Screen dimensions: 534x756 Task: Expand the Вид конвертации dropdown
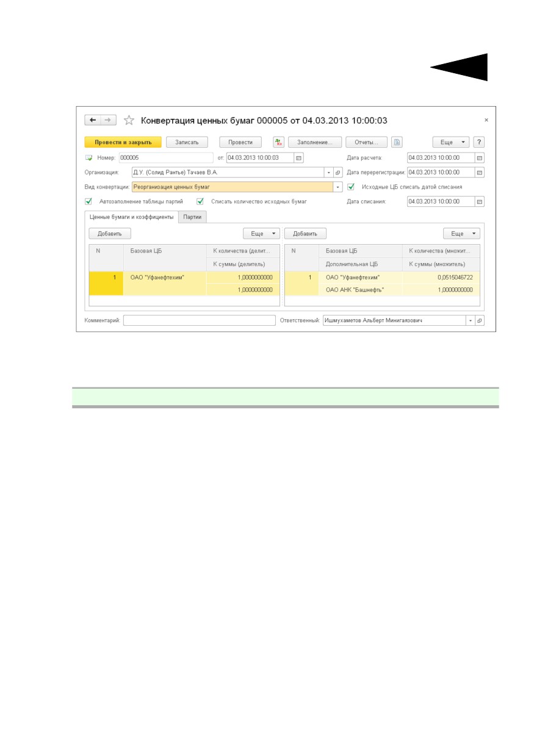pos(338,187)
